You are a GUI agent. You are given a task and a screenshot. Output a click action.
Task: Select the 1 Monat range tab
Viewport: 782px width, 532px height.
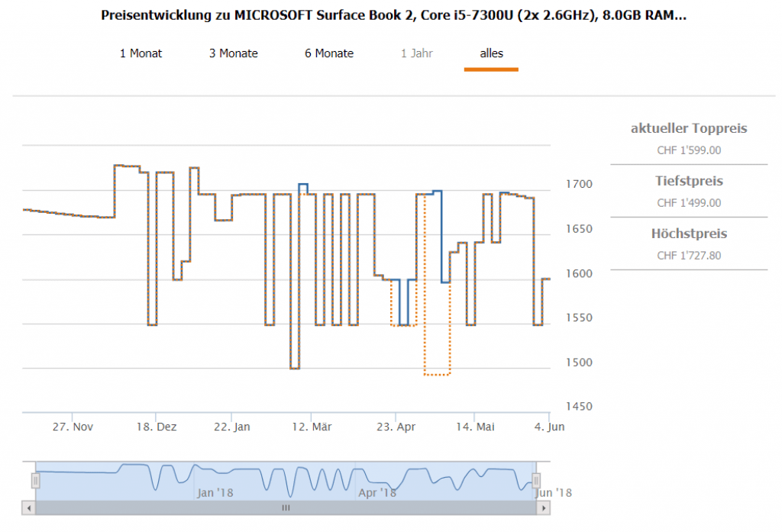pos(141,53)
